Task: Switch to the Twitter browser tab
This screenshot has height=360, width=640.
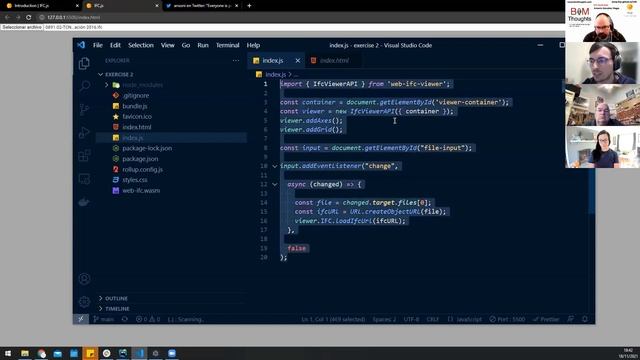Action: [x=202, y=6]
